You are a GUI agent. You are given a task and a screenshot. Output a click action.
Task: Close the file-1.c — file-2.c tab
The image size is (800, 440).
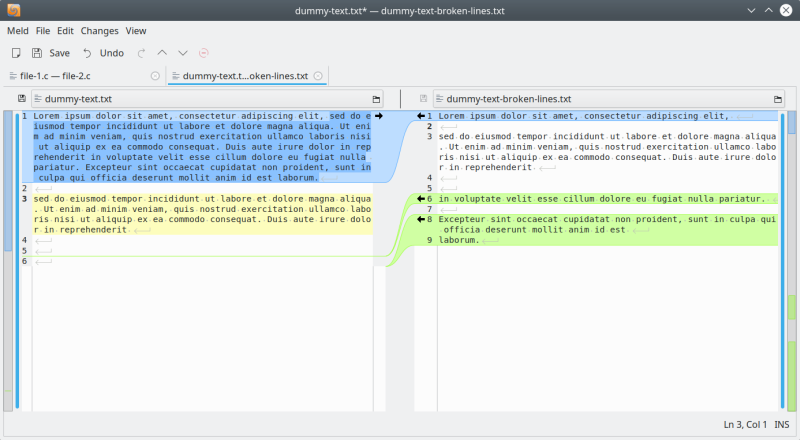[x=154, y=76]
